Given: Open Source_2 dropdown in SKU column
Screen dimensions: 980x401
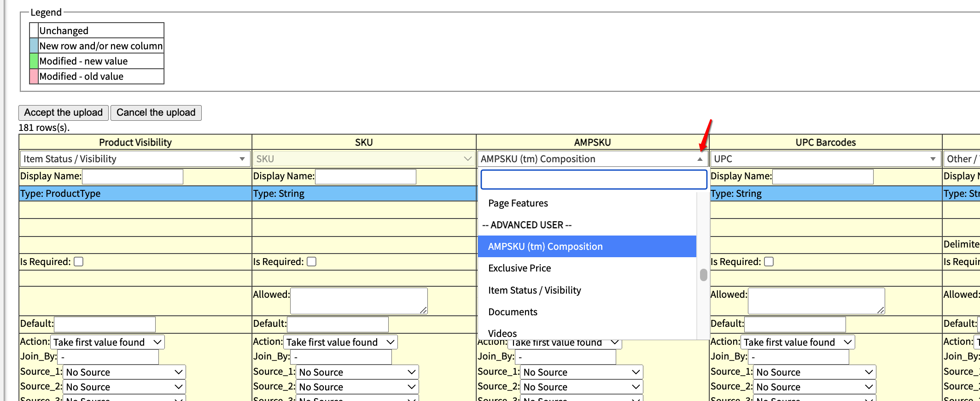Looking at the screenshot, I should click(357, 387).
